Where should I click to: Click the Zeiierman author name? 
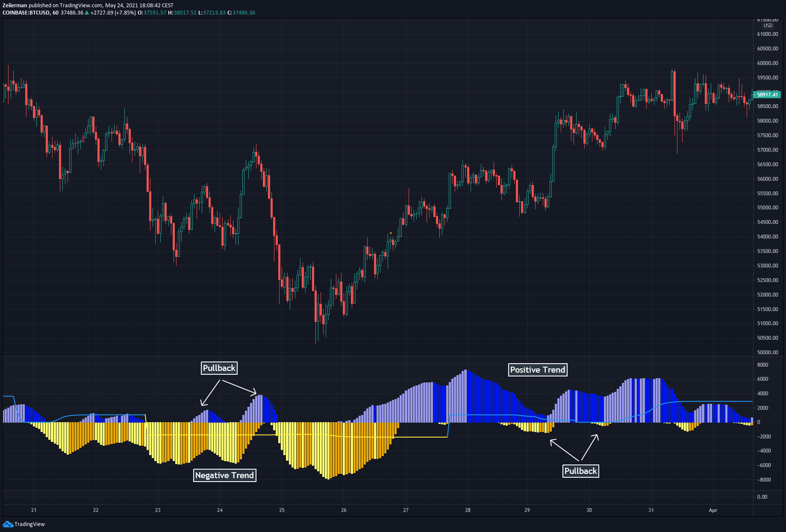(15, 6)
